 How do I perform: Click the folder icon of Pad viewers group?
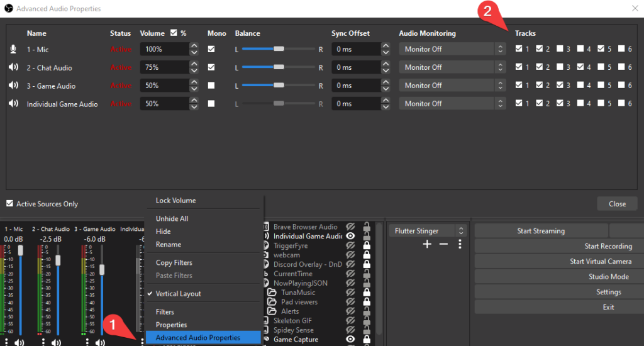(x=272, y=301)
